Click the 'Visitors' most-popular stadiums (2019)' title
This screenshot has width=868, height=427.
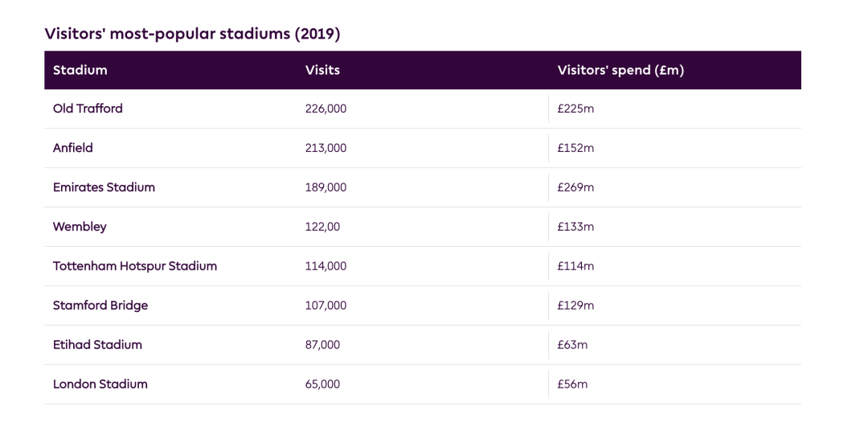point(194,33)
